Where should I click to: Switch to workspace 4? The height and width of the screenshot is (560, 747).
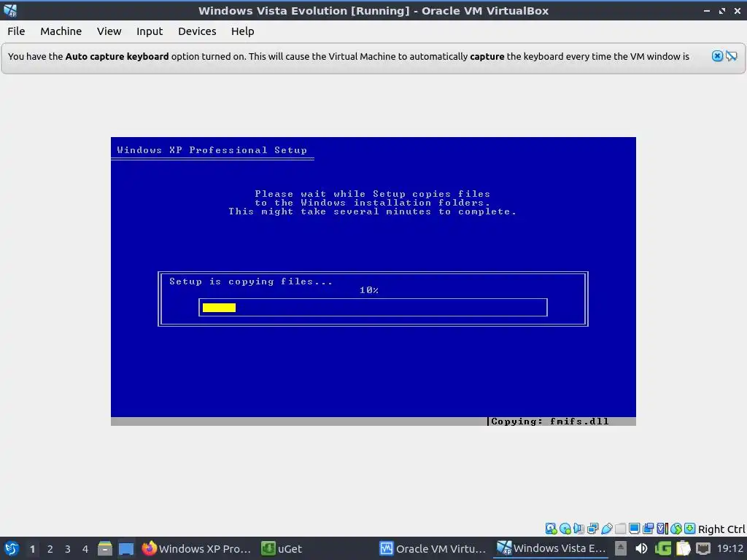coord(85,549)
